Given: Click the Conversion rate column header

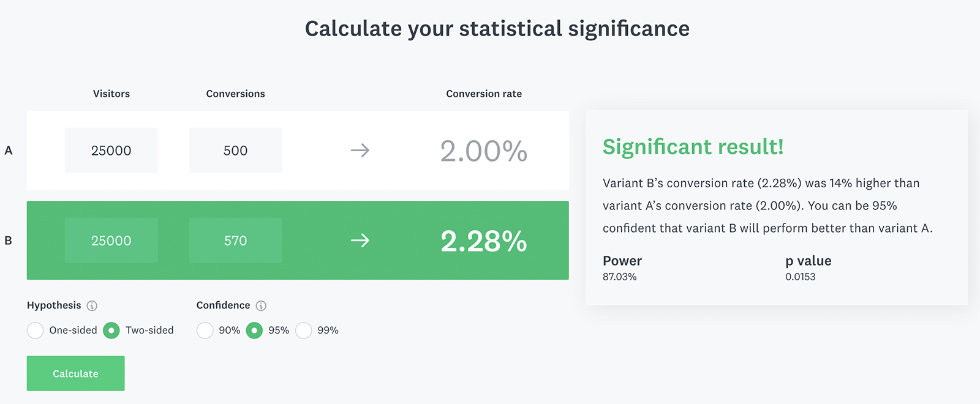Looking at the screenshot, I should click(x=484, y=94).
